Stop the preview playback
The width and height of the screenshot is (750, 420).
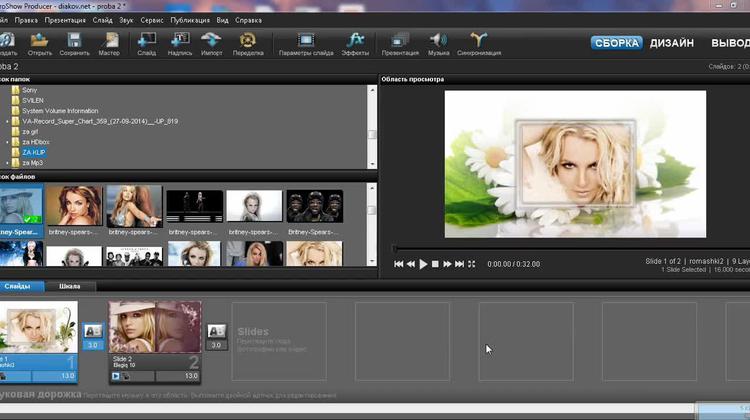[x=435, y=264]
